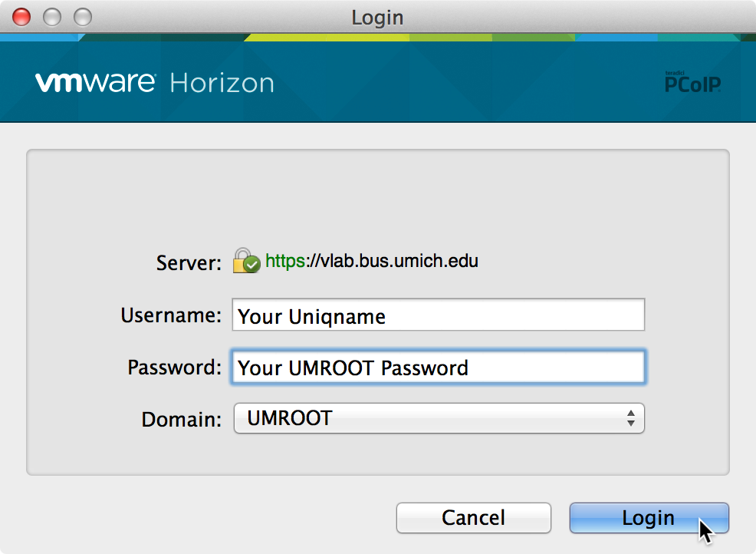Click the green https protocol text
Image resolution: width=756 pixels, height=554 pixels.
(x=284, y=261)
